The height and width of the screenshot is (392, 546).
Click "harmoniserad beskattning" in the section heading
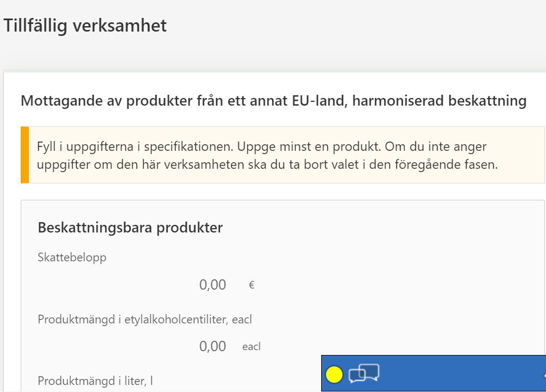(x=440, y=101)
